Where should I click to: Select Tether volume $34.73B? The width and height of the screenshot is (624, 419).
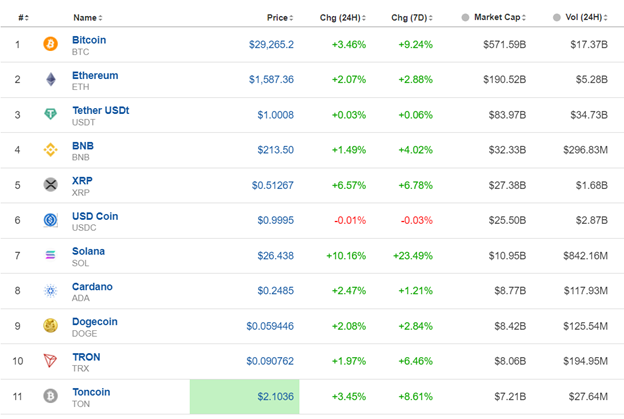click(x=589, y=115)
